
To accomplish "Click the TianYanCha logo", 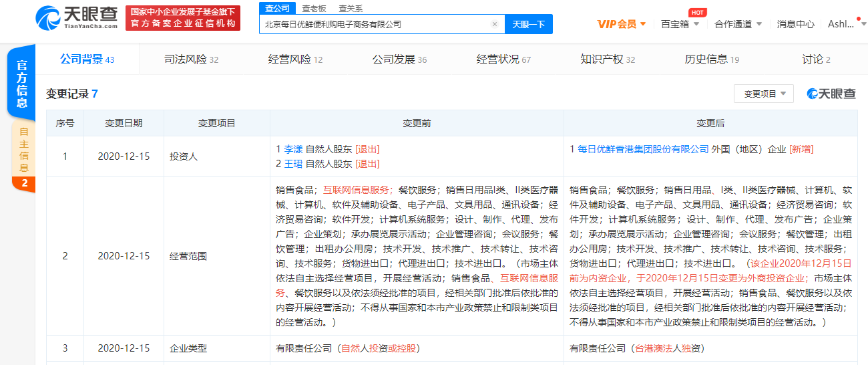I will coord(76,17).
